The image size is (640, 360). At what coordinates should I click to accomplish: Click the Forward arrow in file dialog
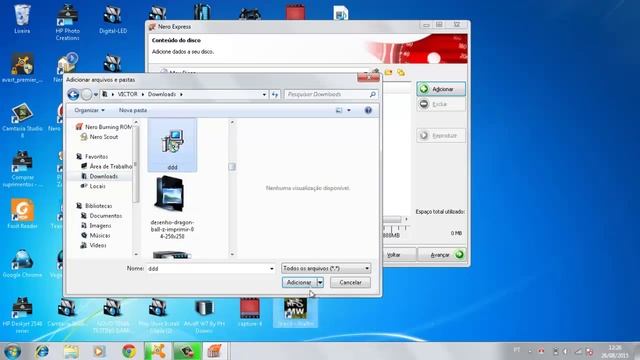pyautogui.click(x=86, y=95)
